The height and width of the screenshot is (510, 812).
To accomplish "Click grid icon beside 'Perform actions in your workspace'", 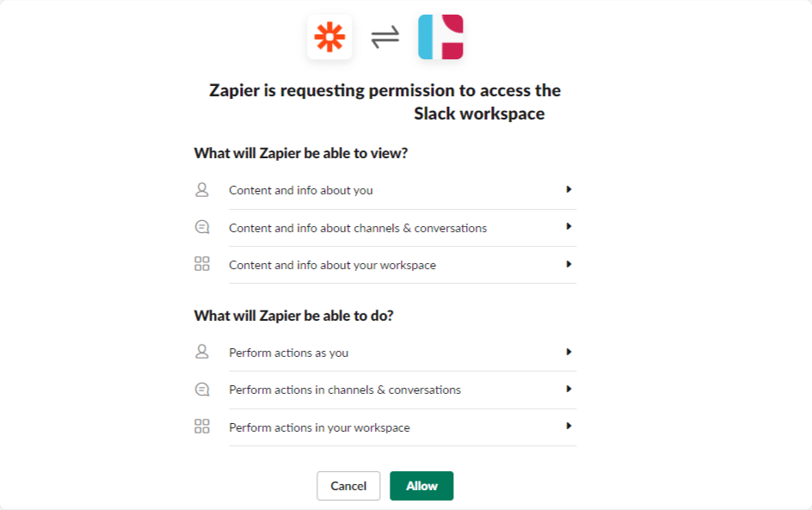I will (x=202, y=427).
